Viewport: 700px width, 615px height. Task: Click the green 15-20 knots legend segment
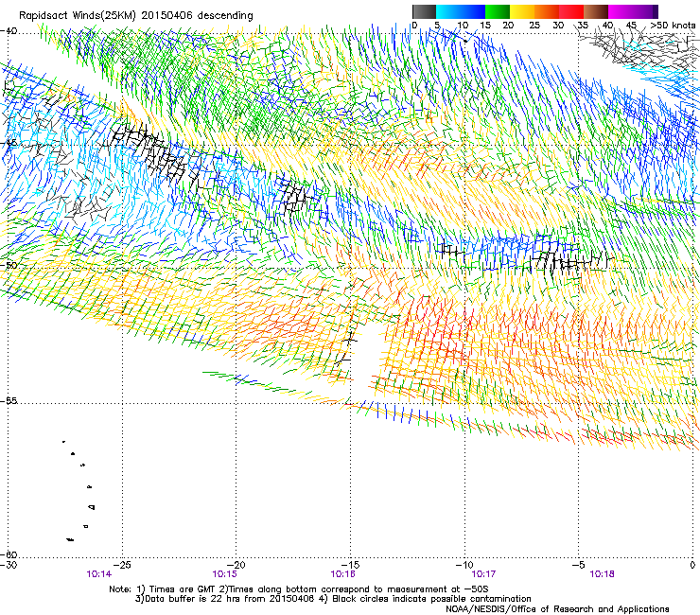[498, 11]
